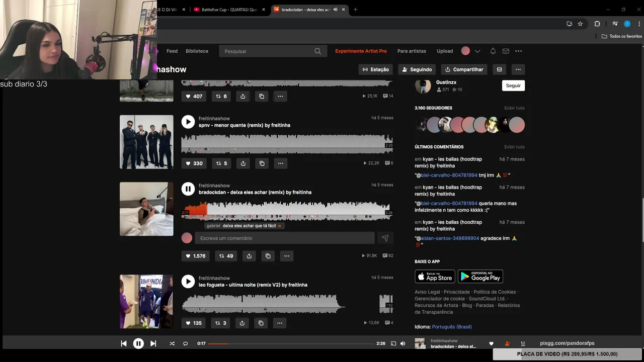Screen dimensions: 644x362
Task: Seek in the 'spnv - menor quente' waveform
Action: tap(287, 144)
